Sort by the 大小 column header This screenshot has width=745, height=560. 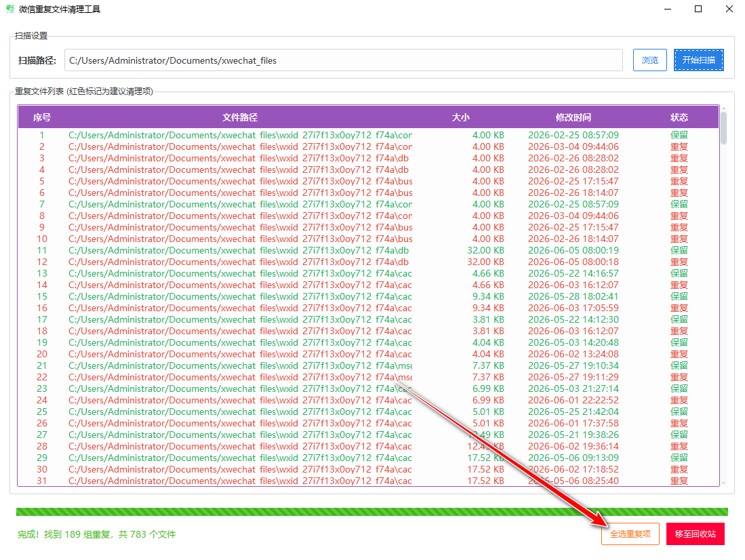tap(460, 117)
